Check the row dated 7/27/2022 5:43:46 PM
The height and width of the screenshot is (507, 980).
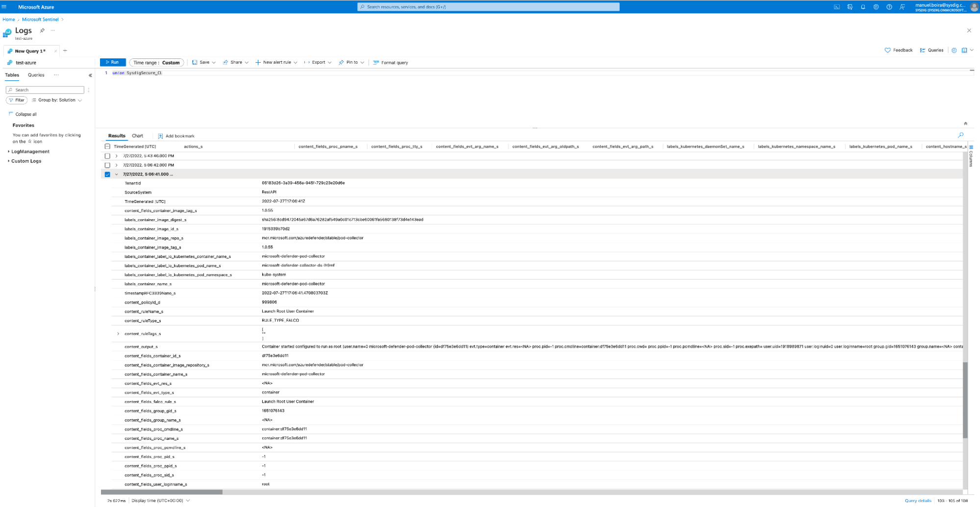pos(107,156)
